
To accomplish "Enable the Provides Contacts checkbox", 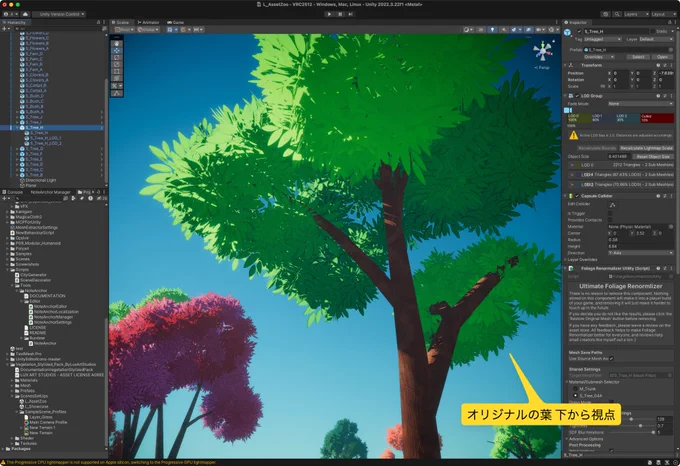I will point(610,220).
